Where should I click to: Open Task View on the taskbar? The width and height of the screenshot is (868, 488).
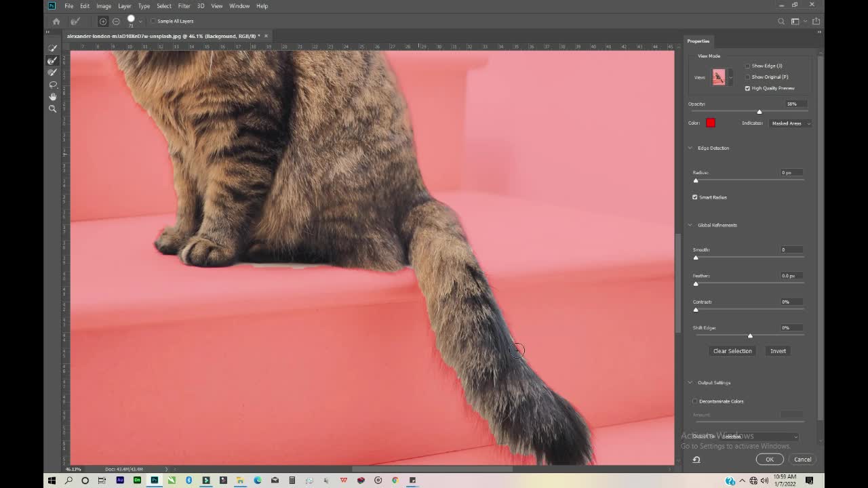102,481
